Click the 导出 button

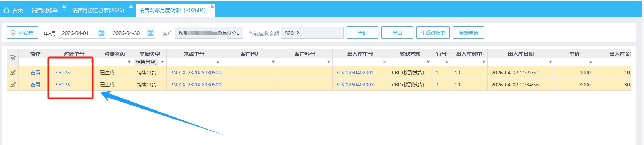coord(397,33)
